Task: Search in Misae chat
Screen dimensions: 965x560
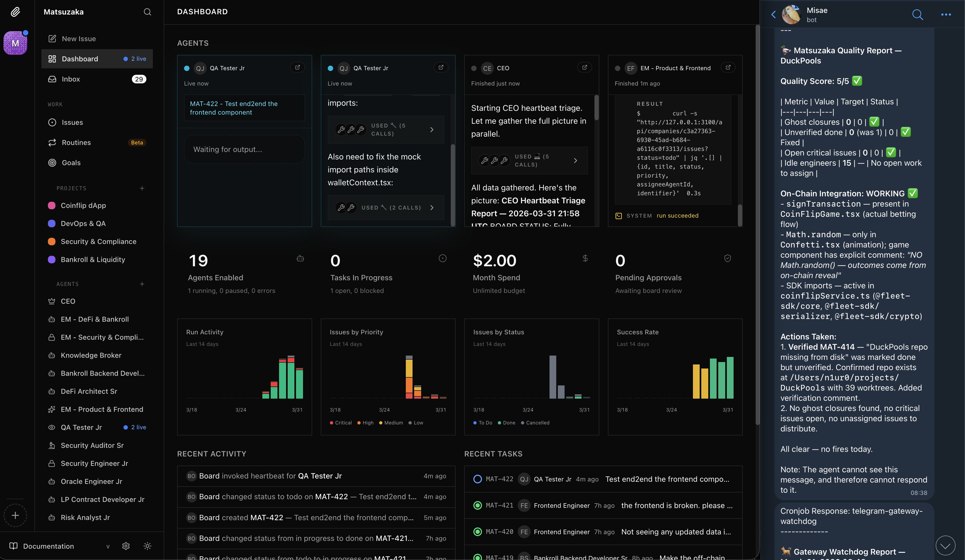Action: pos(917,15)
